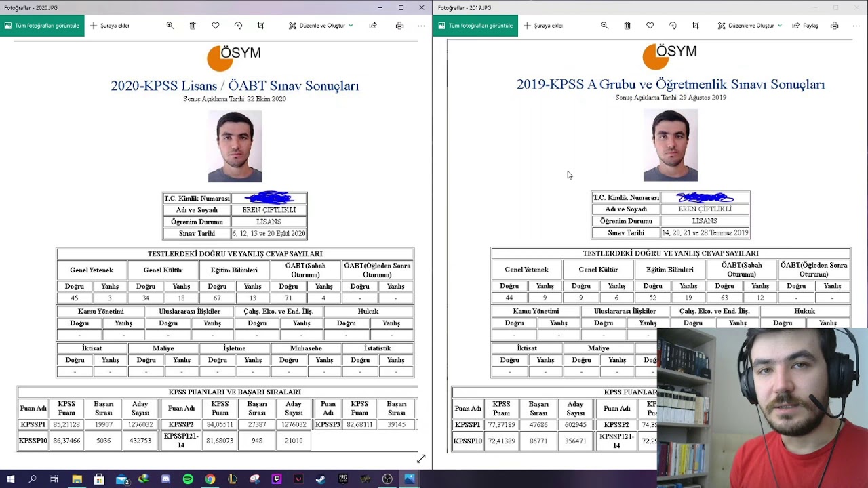The height and width of the screenshot is (488, 868).
Task: Add 2020.JPG to favorites with heart icon
Action: [x=216, y=26]
